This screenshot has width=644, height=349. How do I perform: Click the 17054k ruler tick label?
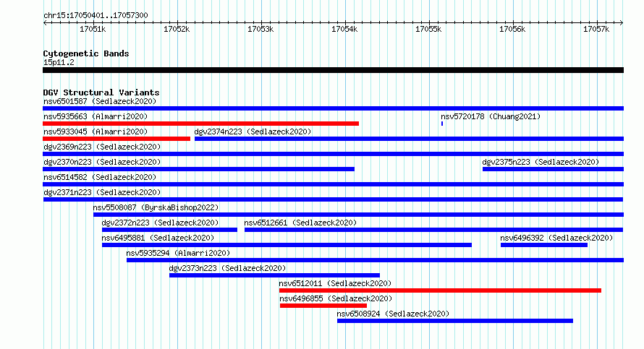click(344, 29)
